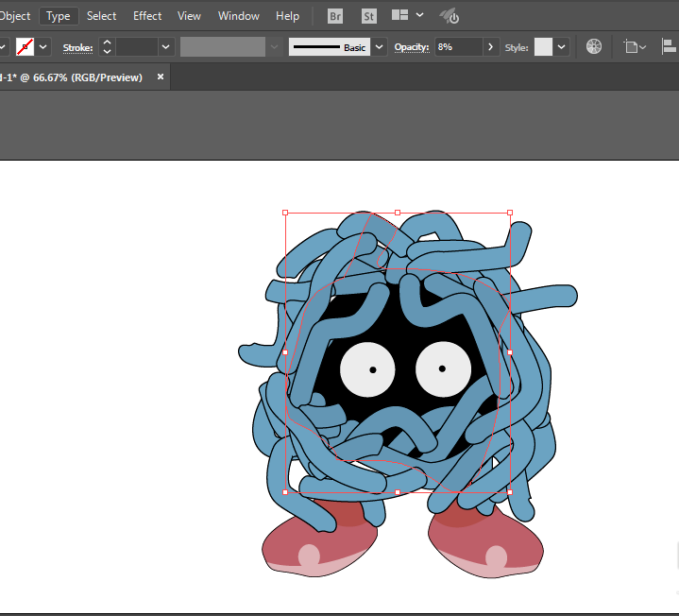The height and width of the screenshot is (616, 679).
Task: Click the left eye of the character
Action: [x=367, y=369]
